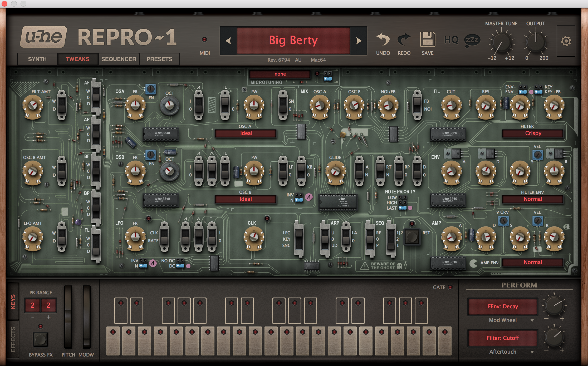
Task: Flip the FB/NOI mixer switch
Action: click(417, 105)
